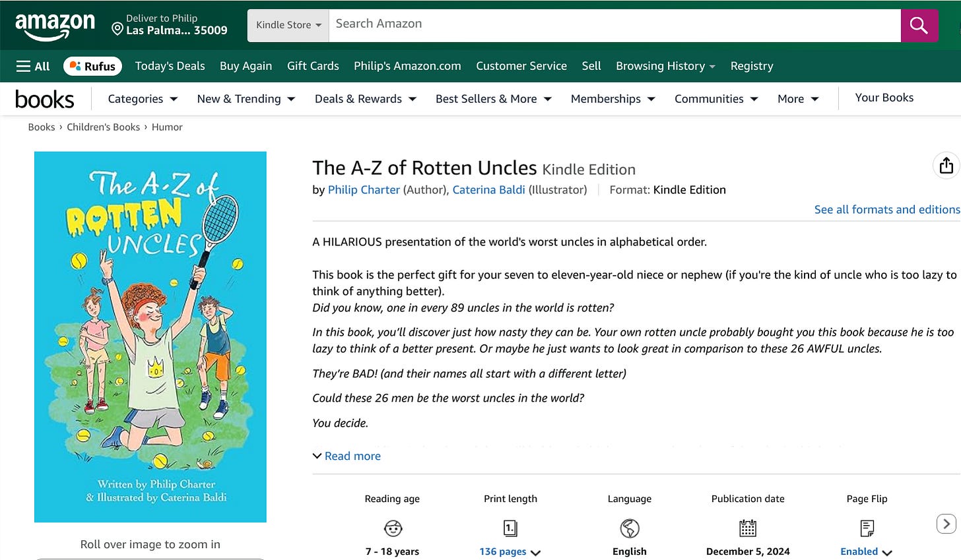Expand the Best Sellers & More menu

493,99
